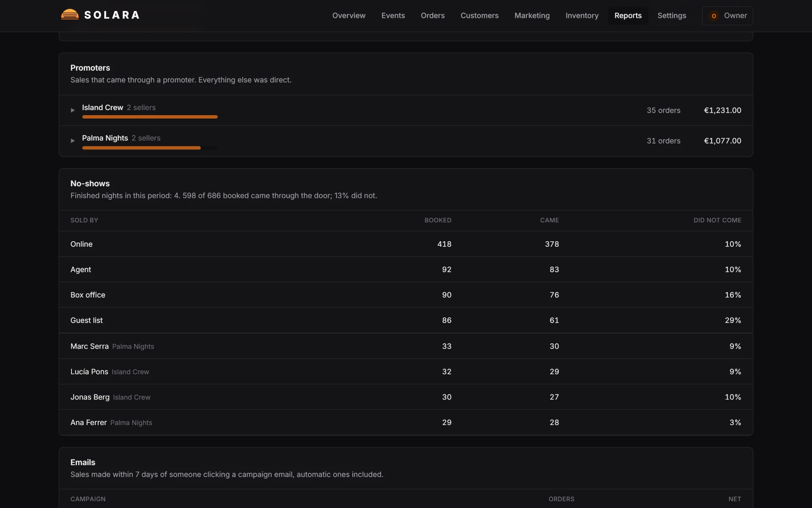
Task: Click the 31 orders count
Action: [x=663, y=141]
